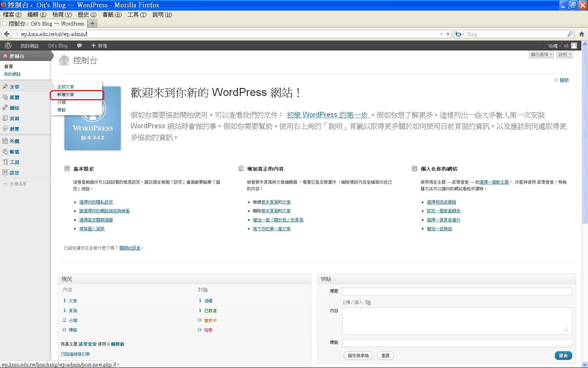Focus the QuickPress 內容 text area
Screen dimensions: 588x368
pos(457,321)
